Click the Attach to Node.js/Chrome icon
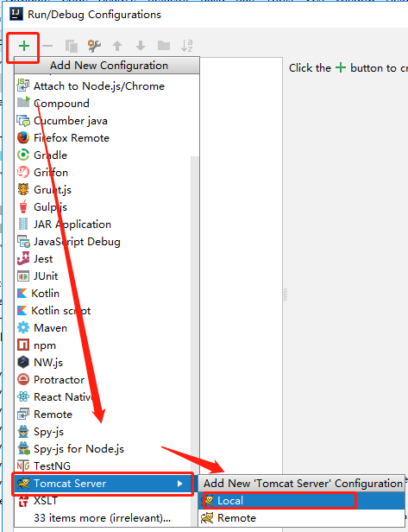The width and height of the screenshot is (408, 532). pos(23,85)
